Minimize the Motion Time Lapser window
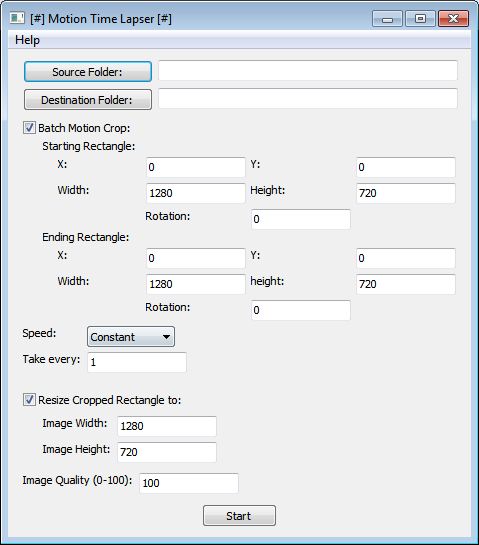 point(387,19)
